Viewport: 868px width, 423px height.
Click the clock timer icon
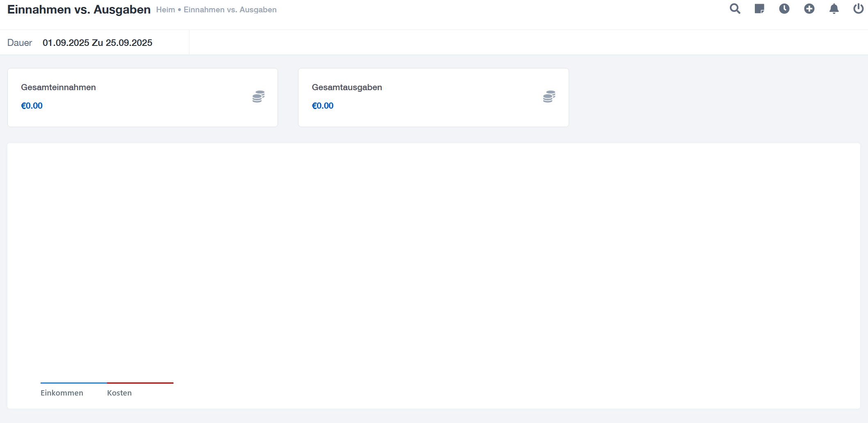click(x=784, y=9)
